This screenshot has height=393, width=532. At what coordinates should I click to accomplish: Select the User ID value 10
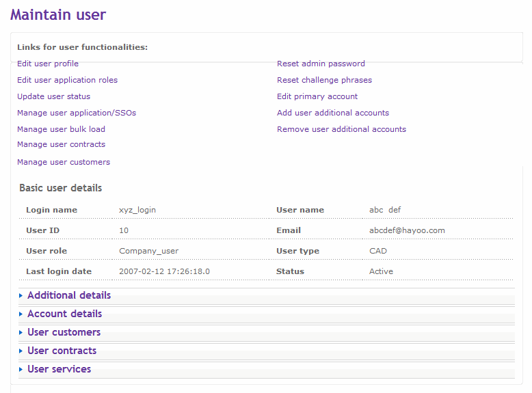[124, 230]
